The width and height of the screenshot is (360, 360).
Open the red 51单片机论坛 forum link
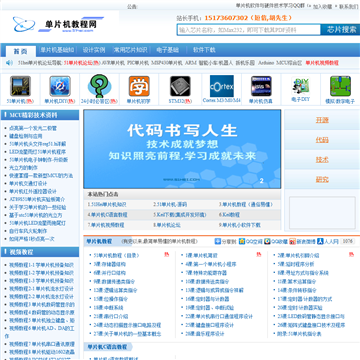[x=82, y=63]
